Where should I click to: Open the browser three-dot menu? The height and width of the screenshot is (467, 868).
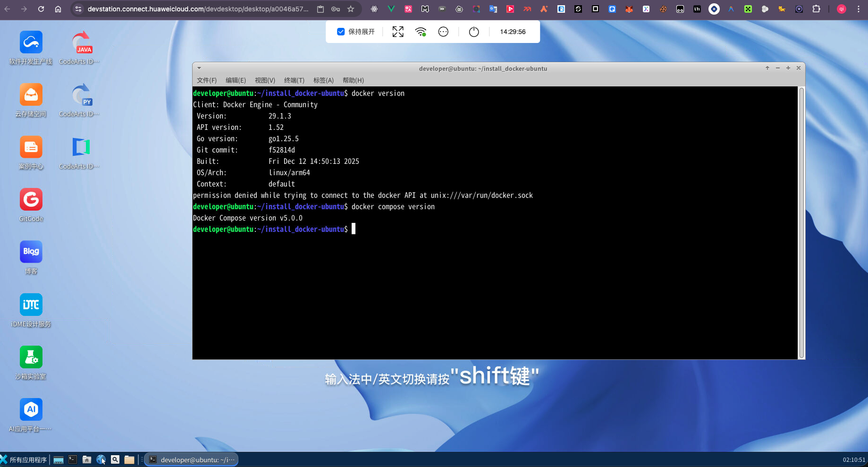859,9
